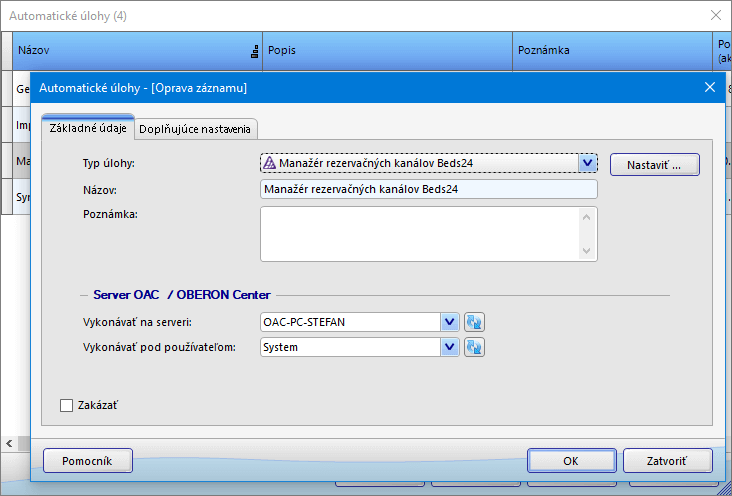Click the Poznámka scrollbar down arrow
The image size is (732, 496).
pos(587,252)
